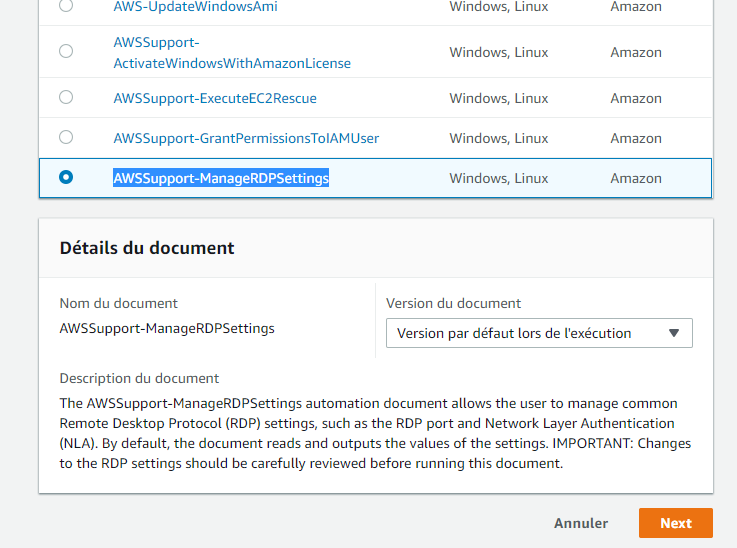Click 'Windows, Linux' in the AWSSupport-GrantPermissionsToIAMUser row
Screen dimensions: 737x548
pos(499,138)
